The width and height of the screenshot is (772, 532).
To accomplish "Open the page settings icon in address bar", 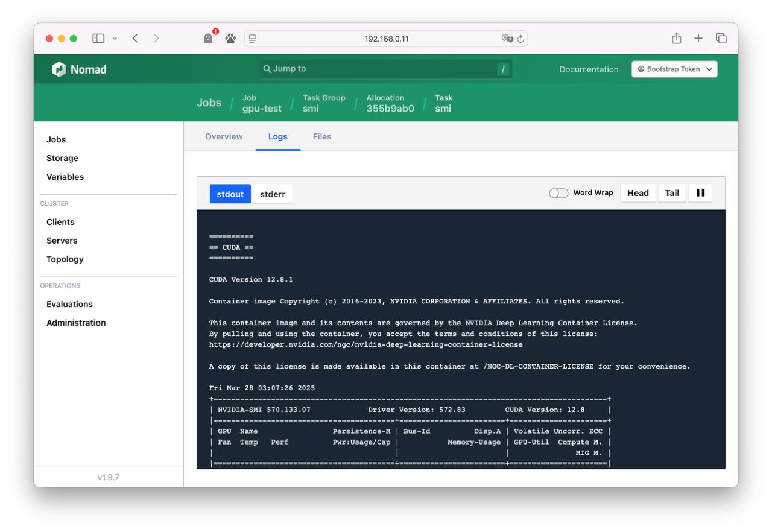I will point(253,39).
